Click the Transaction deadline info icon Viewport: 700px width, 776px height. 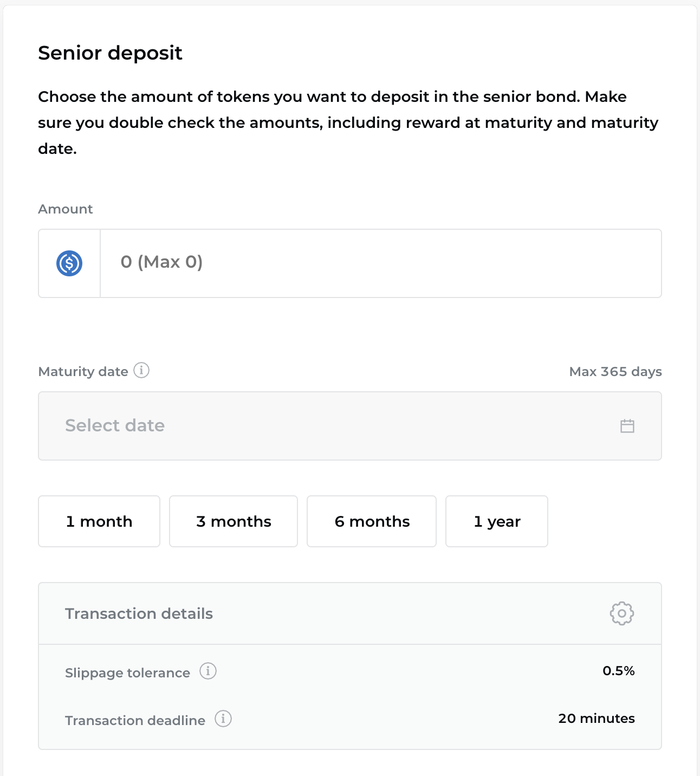coord(223,719)
